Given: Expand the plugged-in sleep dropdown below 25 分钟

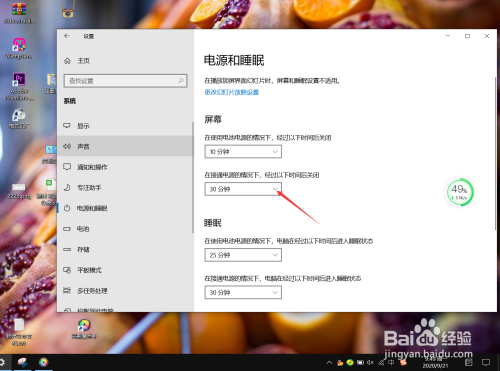Looking at the screenshot, I should [243, 292].
